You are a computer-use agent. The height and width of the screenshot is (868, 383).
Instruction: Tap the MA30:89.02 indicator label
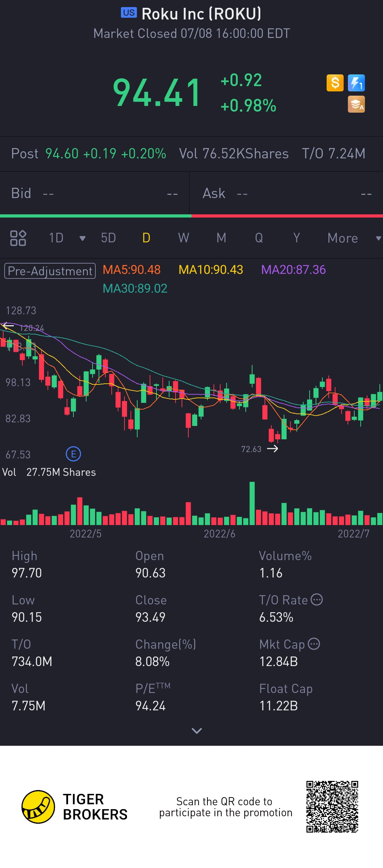[x=135, y=289]
